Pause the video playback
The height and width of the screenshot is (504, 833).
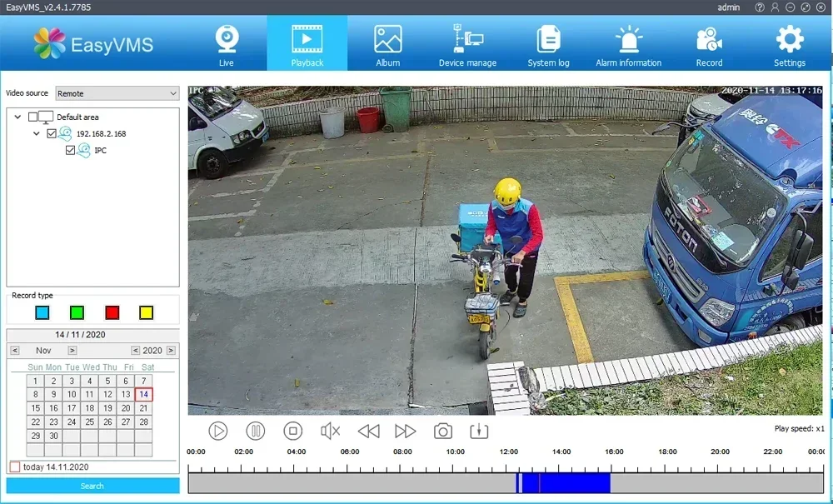coord(256,431)
